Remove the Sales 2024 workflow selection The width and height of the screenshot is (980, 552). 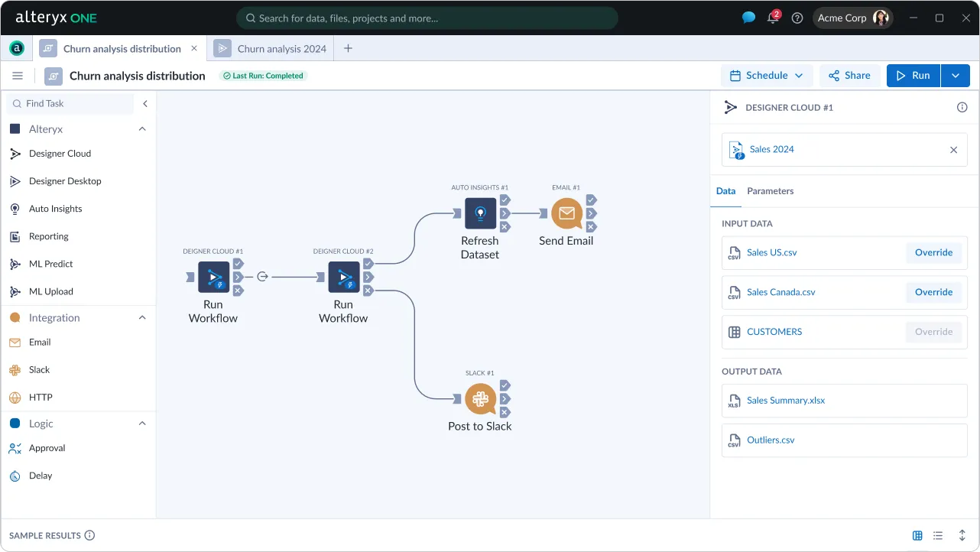pos(953,150)
